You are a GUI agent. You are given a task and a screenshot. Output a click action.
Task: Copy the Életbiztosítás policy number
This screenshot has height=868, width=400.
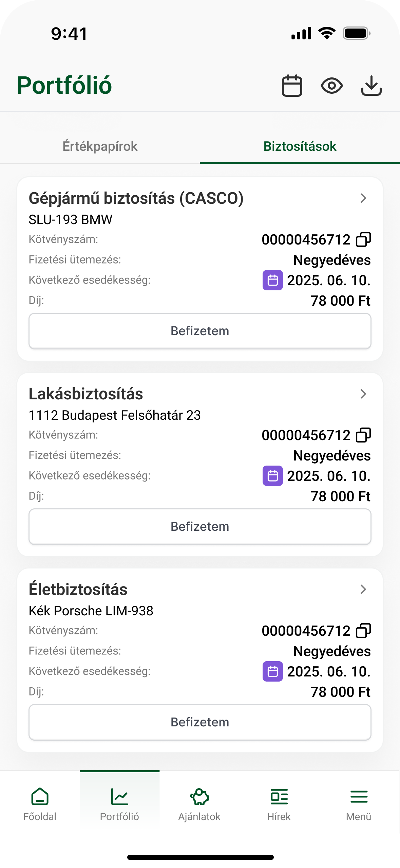coord(363,631)
